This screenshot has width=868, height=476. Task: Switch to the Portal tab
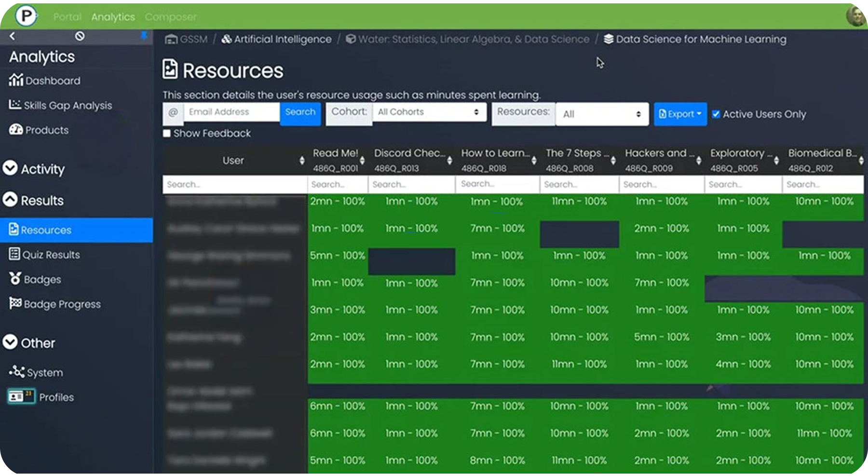67,17
